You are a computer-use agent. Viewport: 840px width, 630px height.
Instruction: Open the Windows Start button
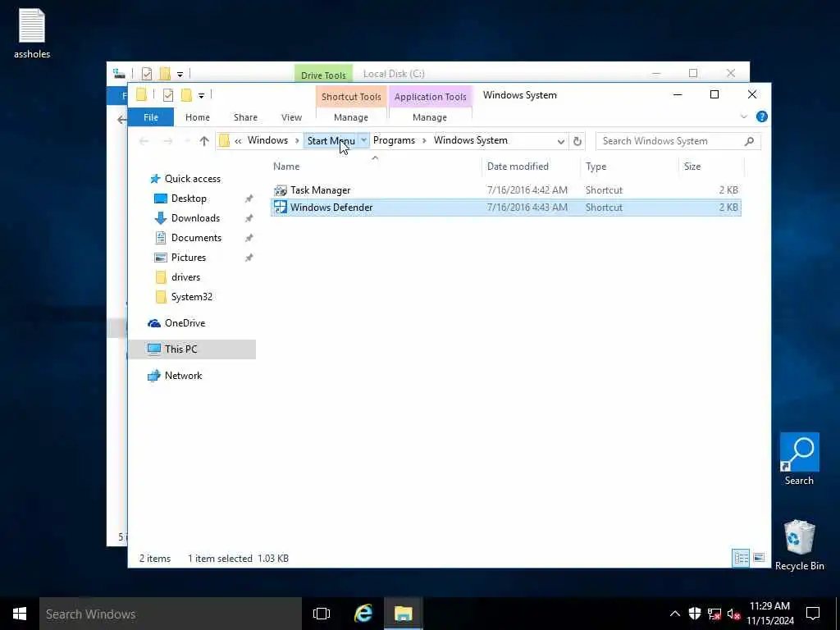click(20, 614)
